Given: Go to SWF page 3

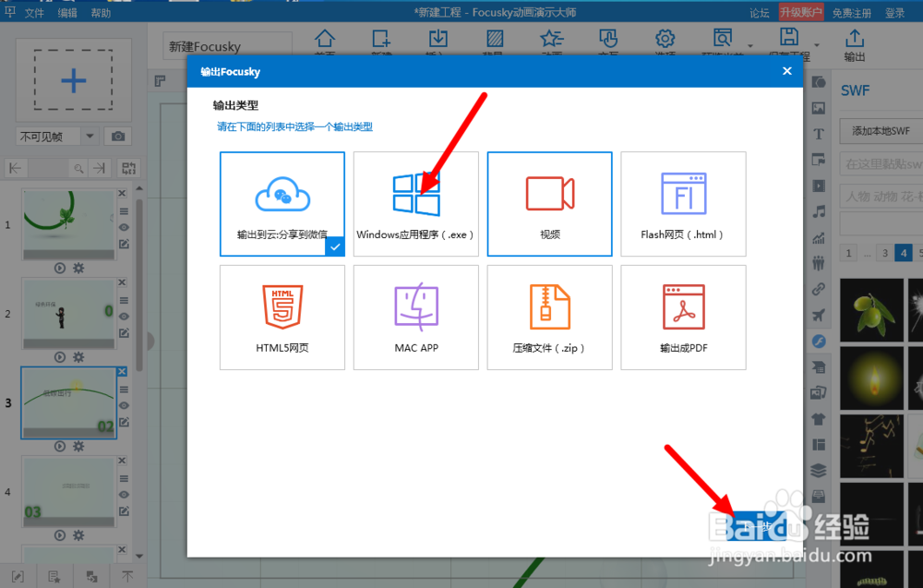Looking at the screenshot, I should pos(885,253).
